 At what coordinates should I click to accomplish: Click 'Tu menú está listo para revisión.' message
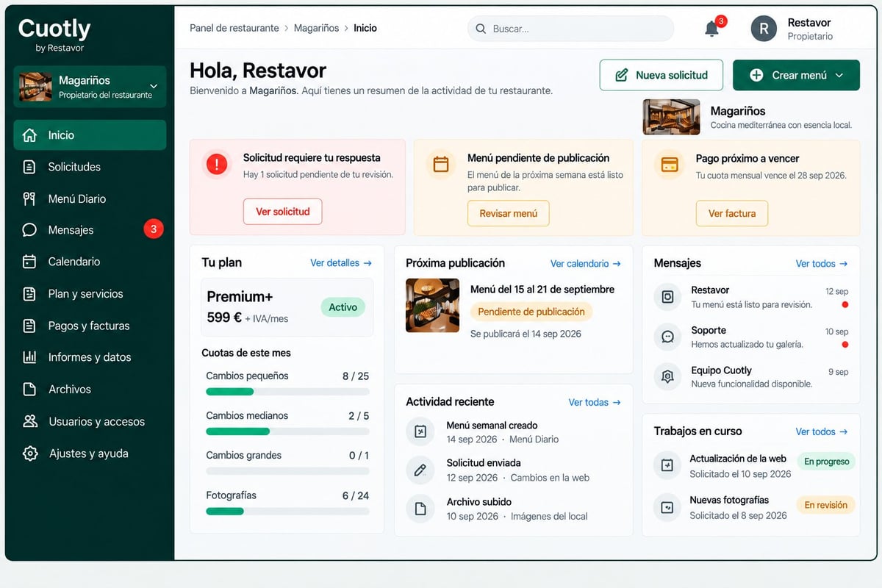[x=752, y=304]
